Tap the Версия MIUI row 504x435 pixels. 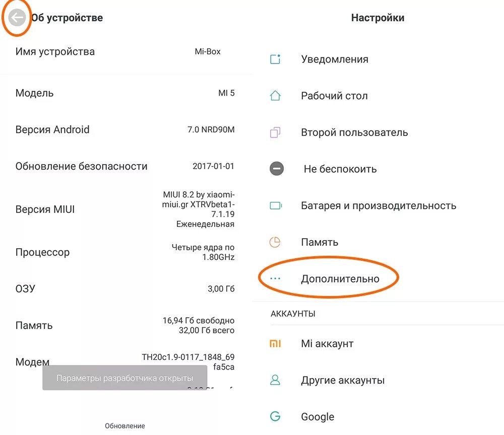point(126,209)
